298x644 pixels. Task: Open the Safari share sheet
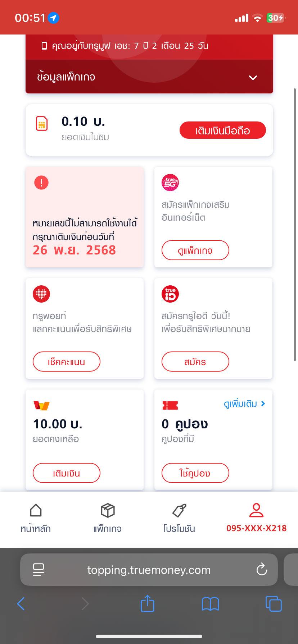147,603
